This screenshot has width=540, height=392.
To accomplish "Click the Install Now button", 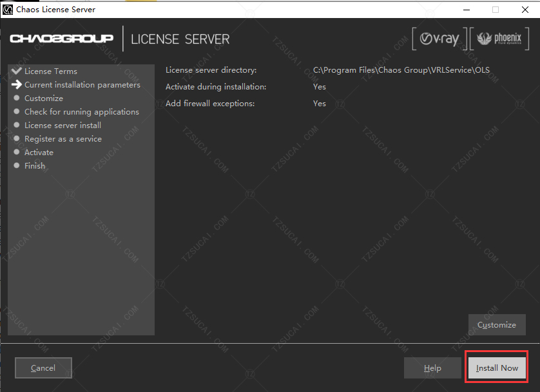I will tap(497, 368).
